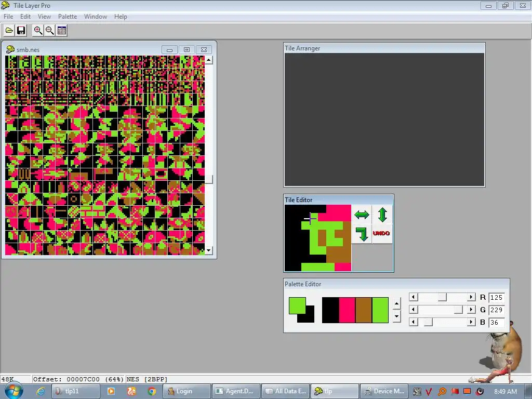Image resolution: width=532 pixels, height=399 pixels.
Task: Switch to Agent.D... taskbar window
Action: coord(236,391)
